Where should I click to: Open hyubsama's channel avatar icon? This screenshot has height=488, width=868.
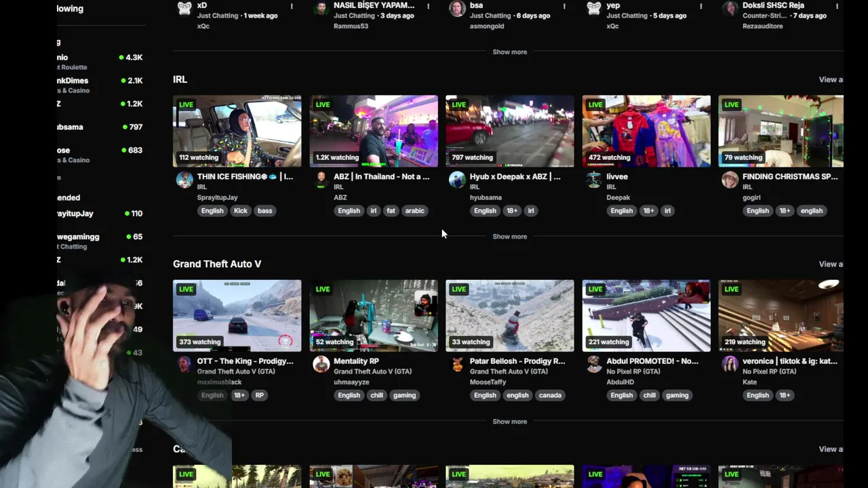[457, 180]
